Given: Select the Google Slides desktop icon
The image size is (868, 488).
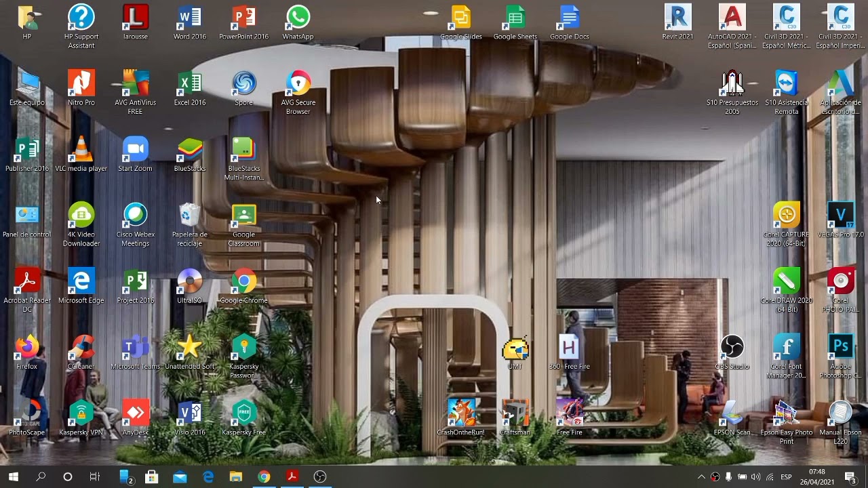Looking at the screenshot, I should [461, 22].
